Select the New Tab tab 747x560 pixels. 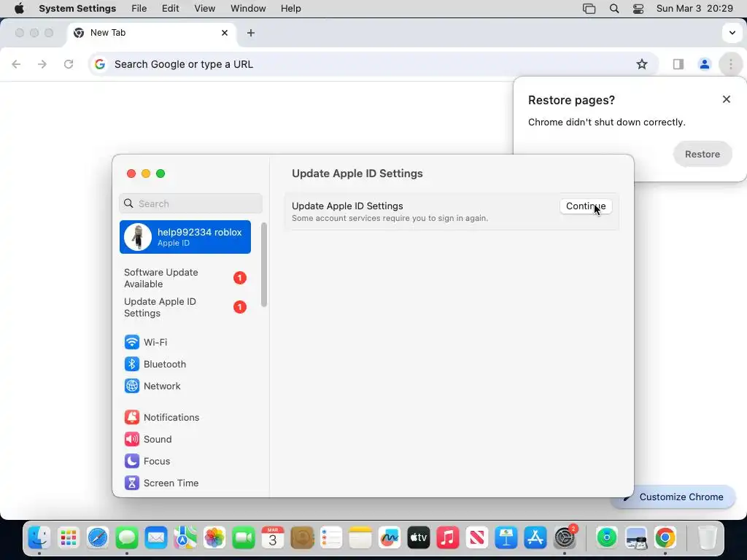click(x=152, y=33)
